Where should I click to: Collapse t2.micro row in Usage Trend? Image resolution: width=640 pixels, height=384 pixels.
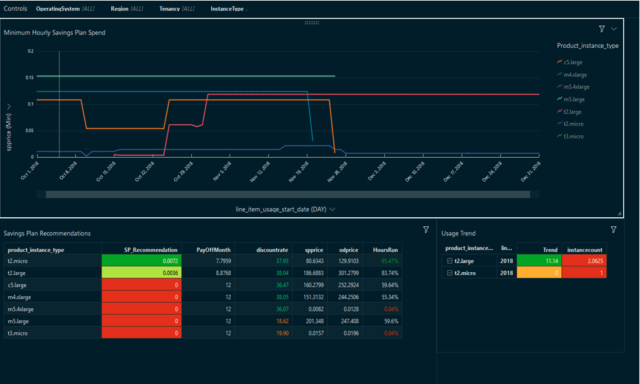coord(449,273)
